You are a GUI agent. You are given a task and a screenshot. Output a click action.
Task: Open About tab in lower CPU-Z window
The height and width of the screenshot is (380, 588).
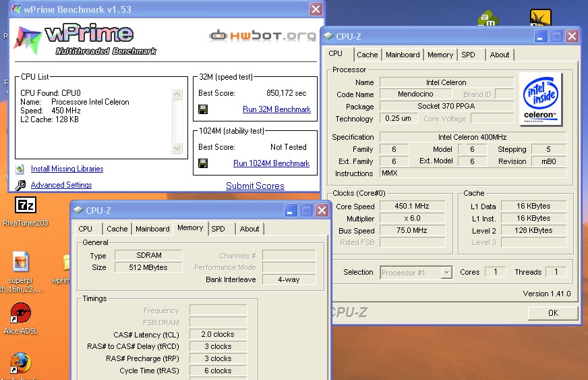(249, 229)
